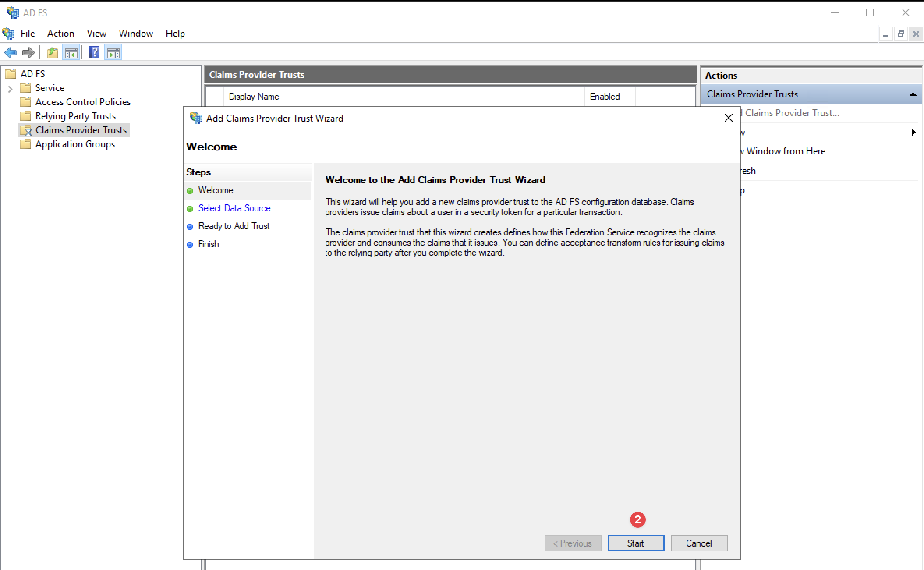Select the Finish step indicator
This screenshot has height=570, width=924.
(x=190, y=244)
